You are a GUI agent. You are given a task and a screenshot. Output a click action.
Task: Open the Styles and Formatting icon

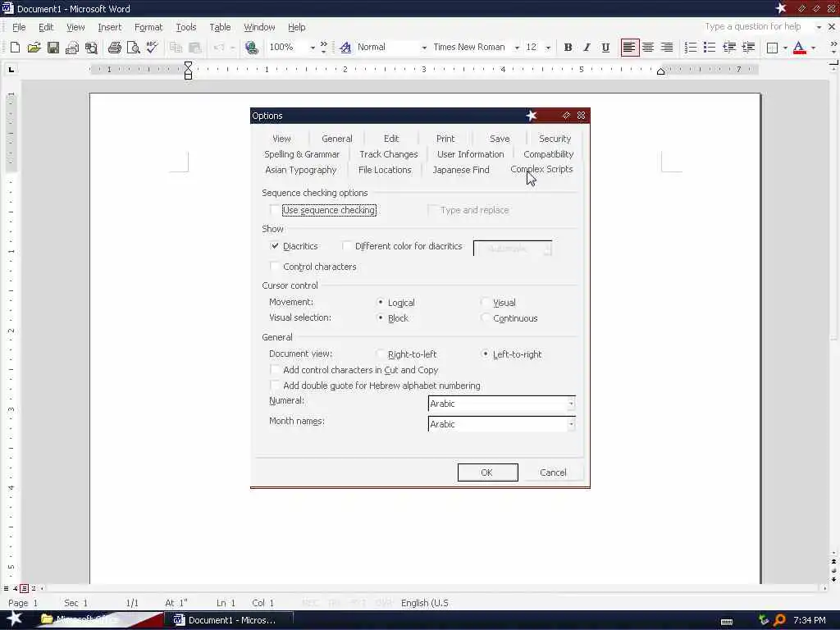pyautogui.click(x=345, y=48)
